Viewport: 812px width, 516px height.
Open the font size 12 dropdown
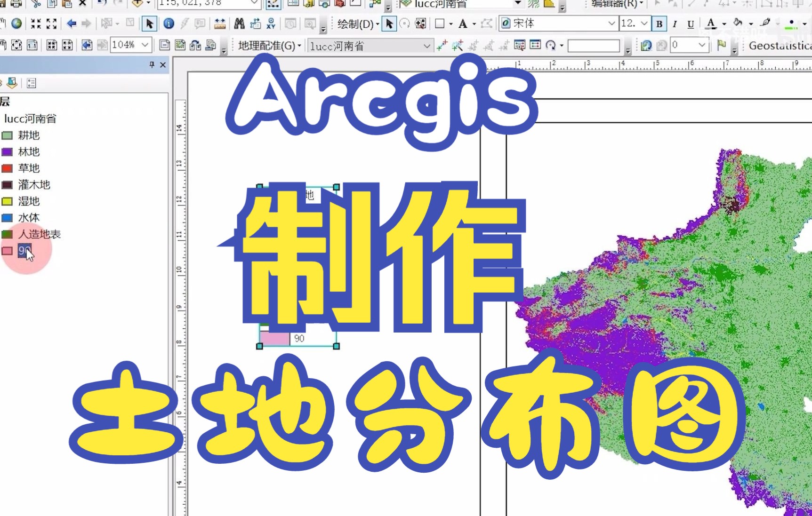click(x=644, y=24)
